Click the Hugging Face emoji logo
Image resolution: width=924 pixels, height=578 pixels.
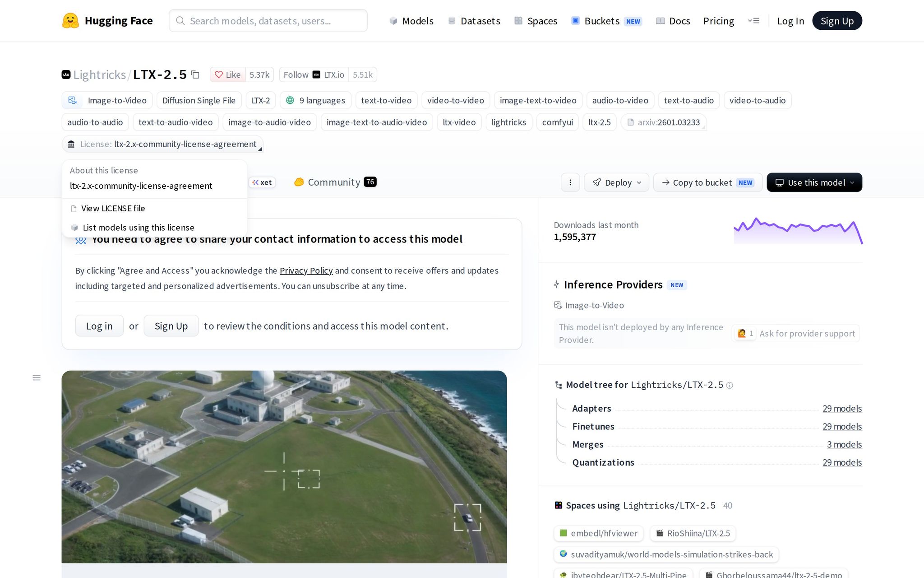pyautogui.click(x=70, y=21)
